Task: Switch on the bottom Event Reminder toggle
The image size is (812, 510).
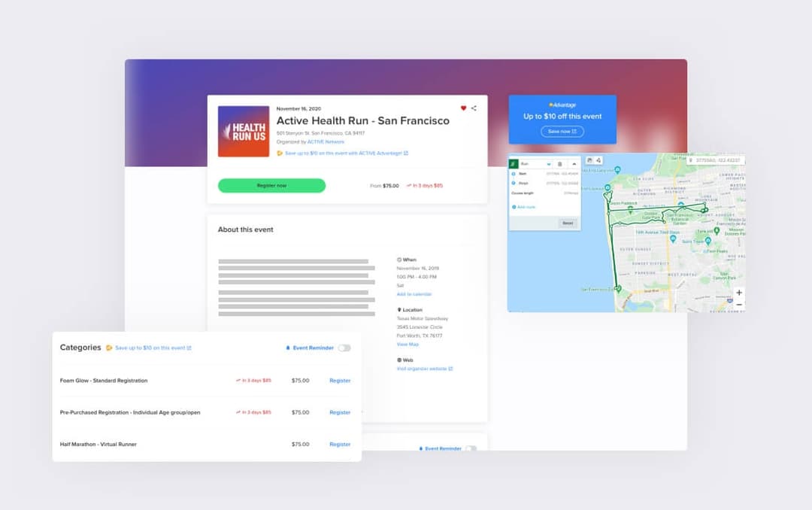Action: [x=471, y=448]
